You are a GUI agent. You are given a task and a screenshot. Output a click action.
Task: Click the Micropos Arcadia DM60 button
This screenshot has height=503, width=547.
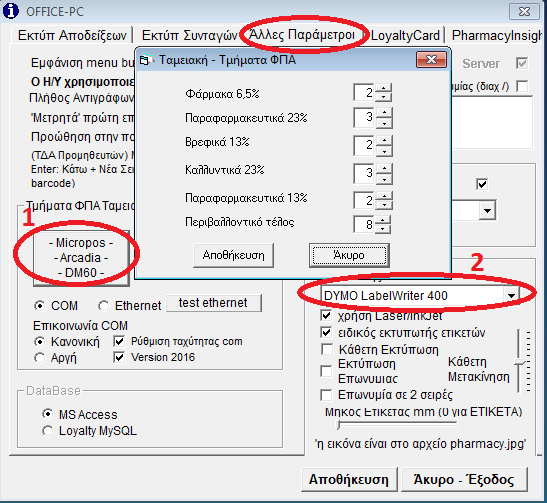[x=81, y=258]
